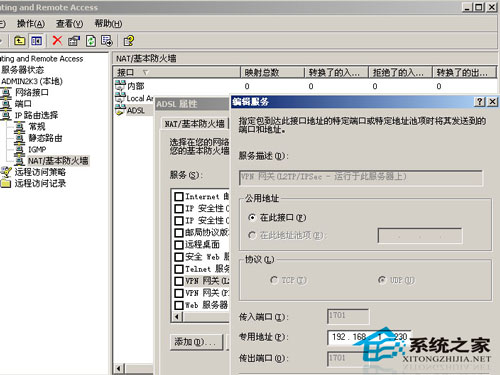
Task: Select IP 路由选择 tree node
Action: 36,115
